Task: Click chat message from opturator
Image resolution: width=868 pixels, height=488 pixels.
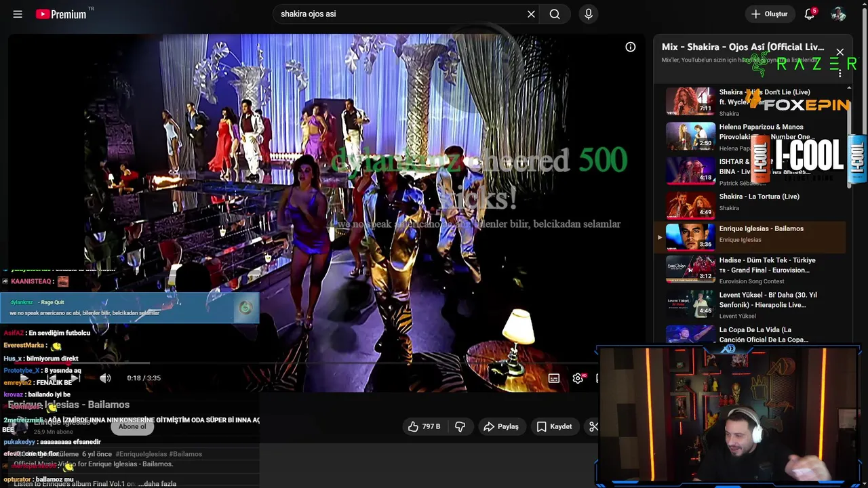Action: pyautogui.click(x=38, y=479)
